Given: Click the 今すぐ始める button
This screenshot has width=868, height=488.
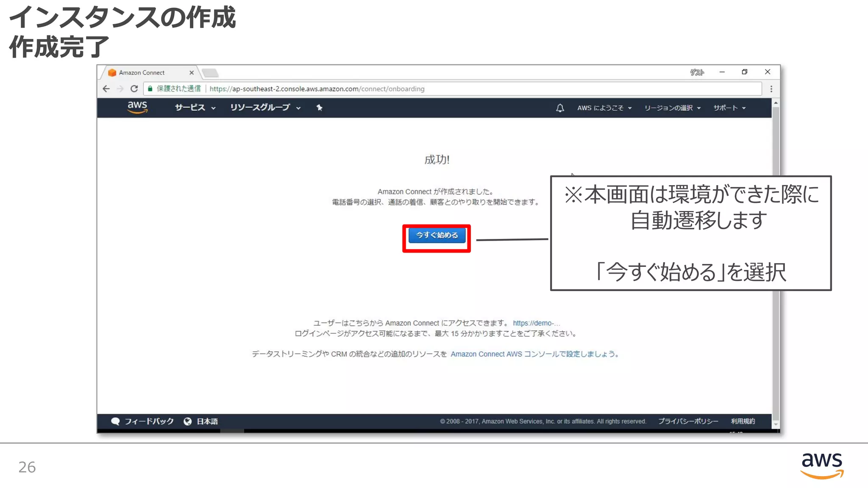Looking at the screenshot, I should pos(437,235).
